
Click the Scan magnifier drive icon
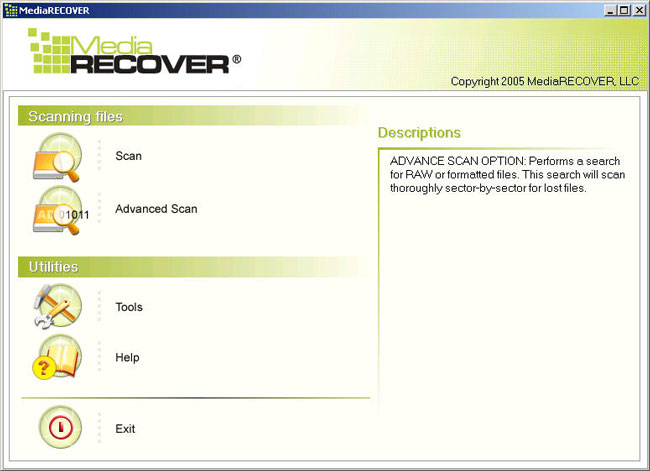57,157
